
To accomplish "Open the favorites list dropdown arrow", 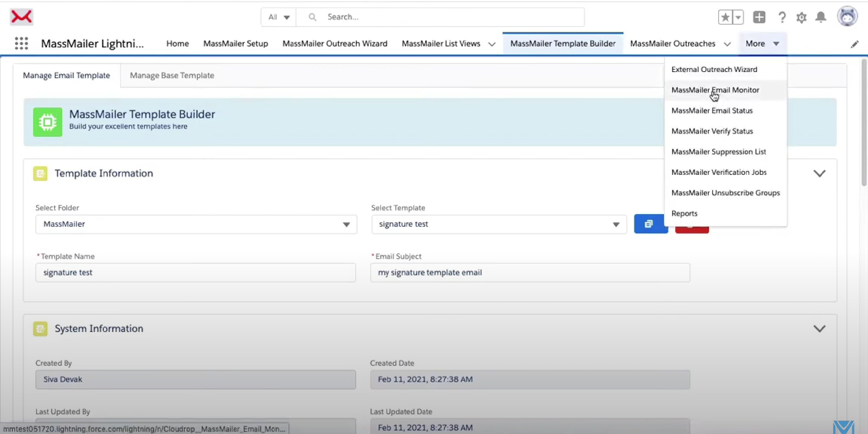I will [738, 17].
